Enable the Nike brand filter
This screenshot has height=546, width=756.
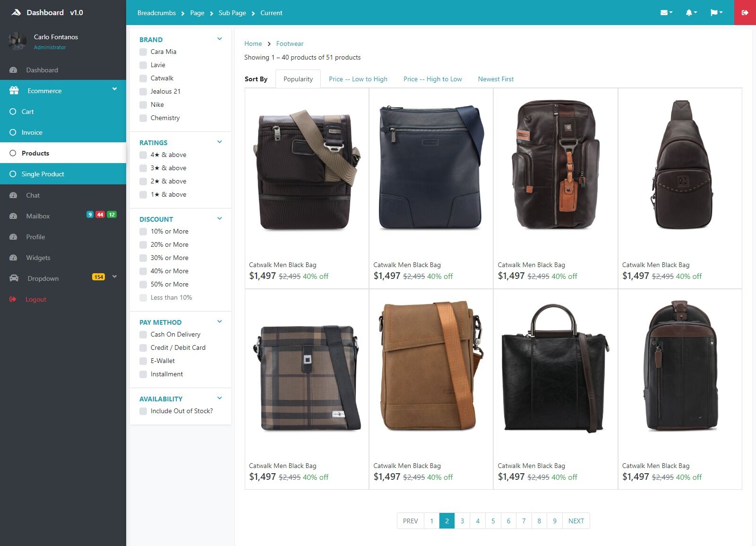pyautogui.click(x=143, y=105)
